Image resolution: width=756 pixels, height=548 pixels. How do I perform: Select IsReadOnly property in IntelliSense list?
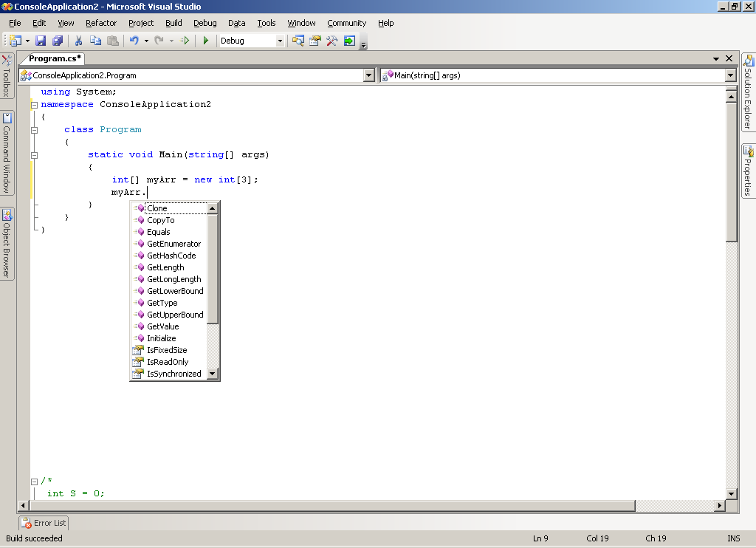[169, 362]
